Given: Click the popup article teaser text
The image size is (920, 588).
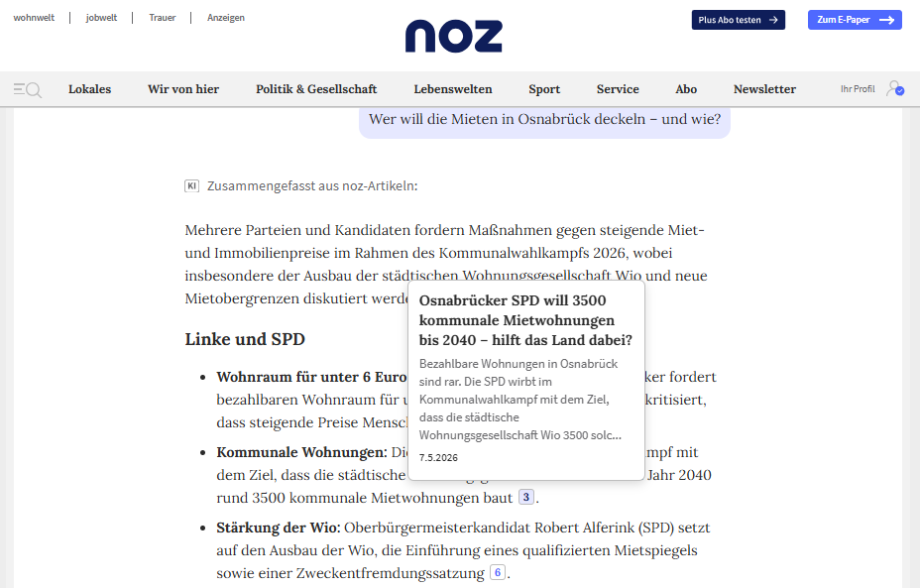Looking at the screenshot, I should coord(519,399).
